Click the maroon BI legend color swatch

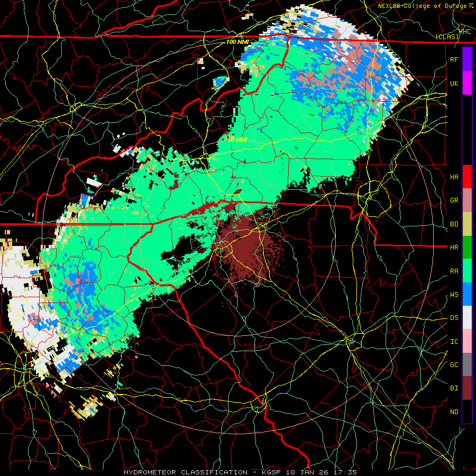coord(467,388)
